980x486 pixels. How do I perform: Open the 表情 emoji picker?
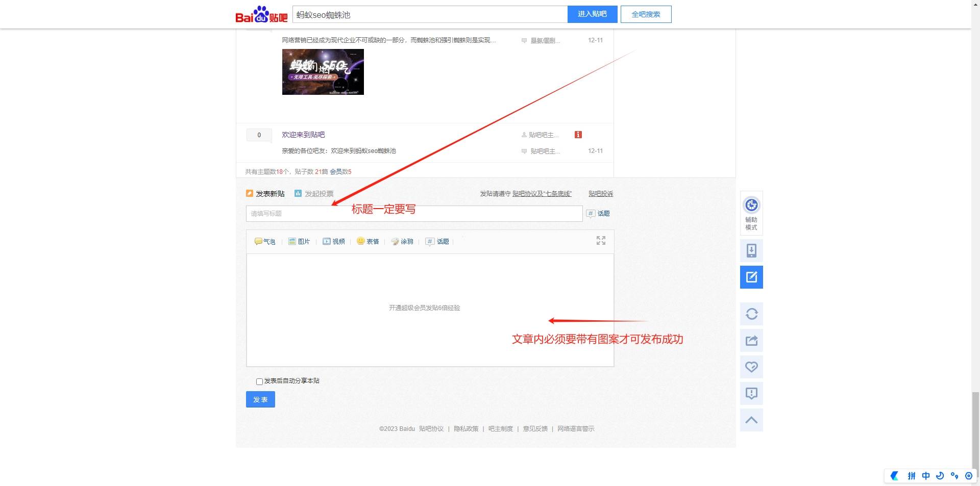point(367,241)
